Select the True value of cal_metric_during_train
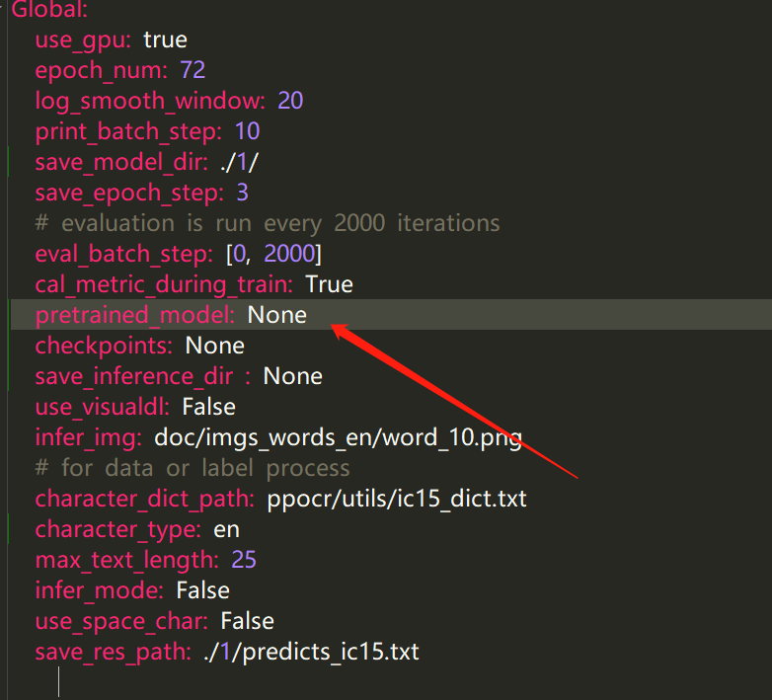Viewport: 772px width, 700px height. [x=329, y=284]
